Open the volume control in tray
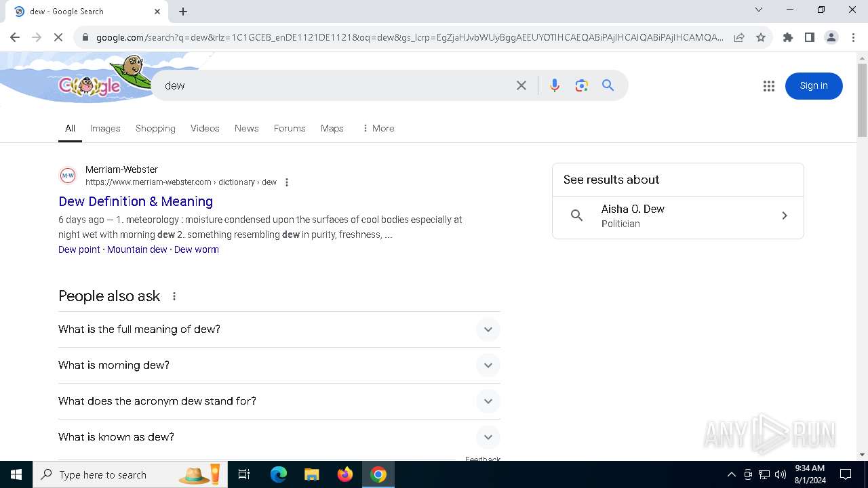 point(781,474)
